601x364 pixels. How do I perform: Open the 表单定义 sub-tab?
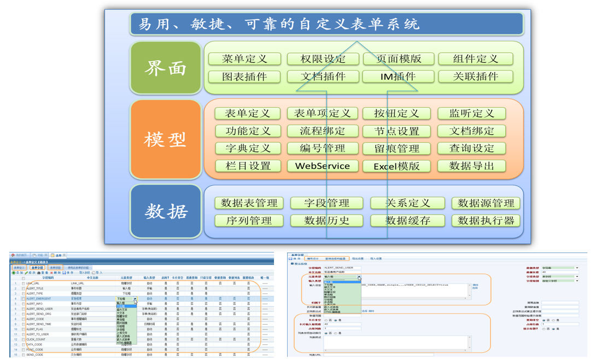point(19,267)
